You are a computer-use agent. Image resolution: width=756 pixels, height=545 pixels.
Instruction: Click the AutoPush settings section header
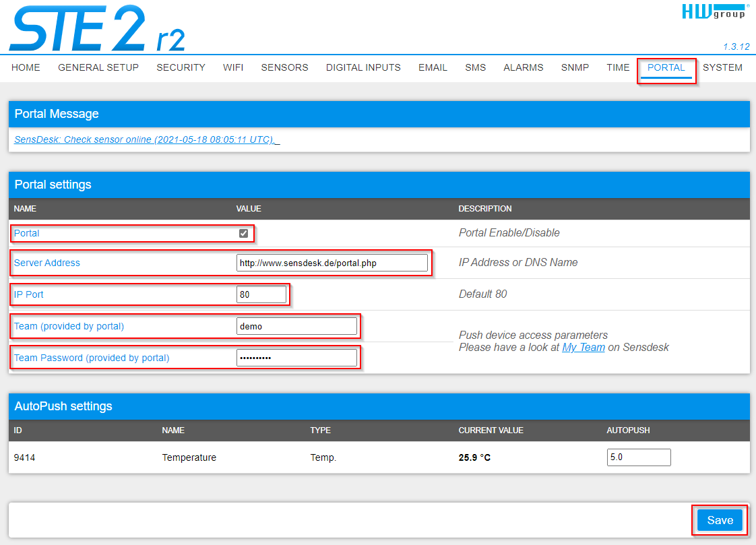(x=379, y=406)
